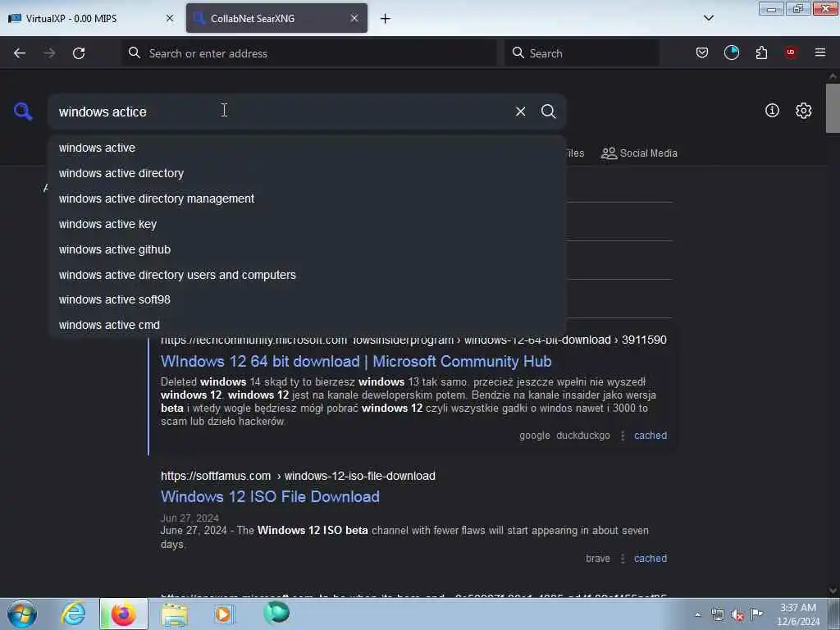Switch to the VirtualXP - 0.00 MIPS tab

[91, 18]
